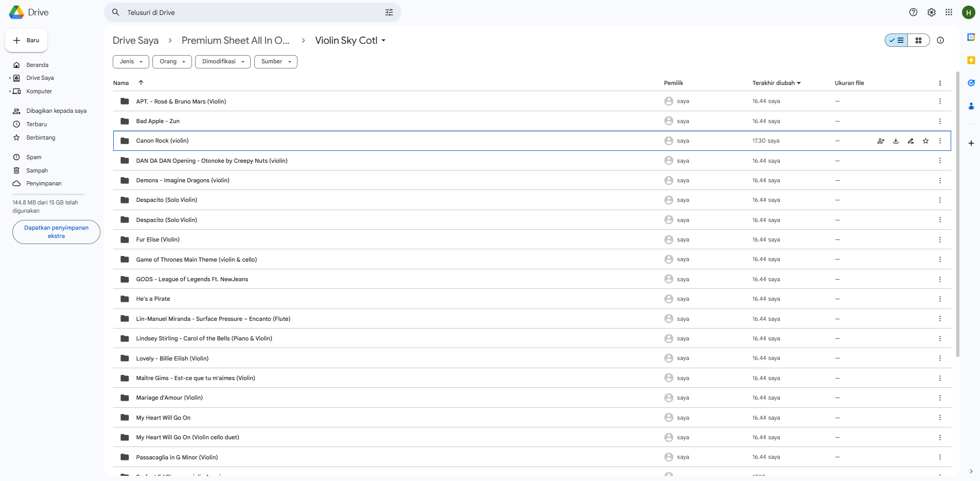Star the Canon Rock (violin) folder
The width and height of the screenshot is (980, 481).
pyautogui.click(x=925, y=141)
